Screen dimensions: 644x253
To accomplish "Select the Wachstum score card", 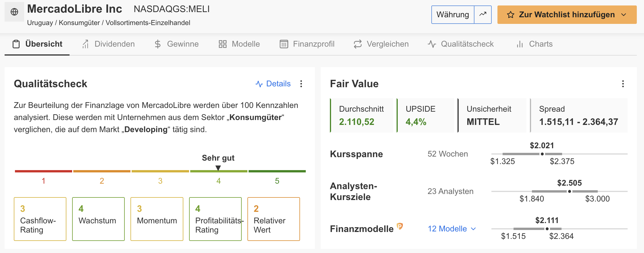I will pyautogui.click(x=98, y=219).
